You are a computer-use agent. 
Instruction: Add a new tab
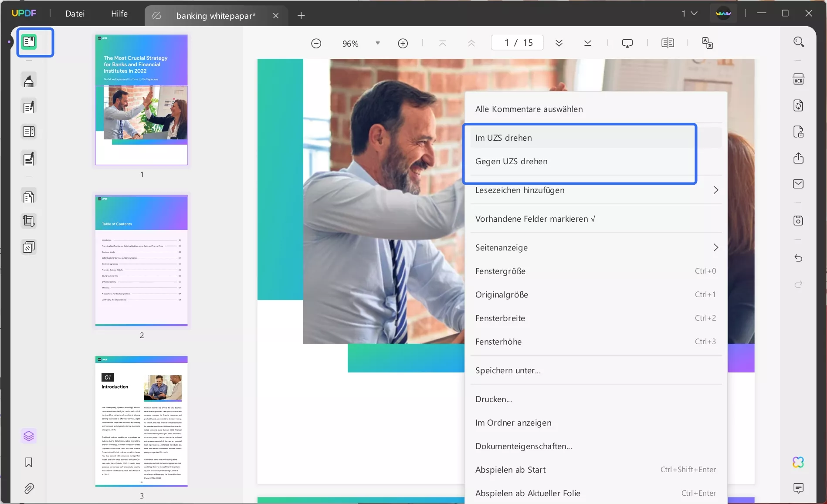coord(301,16)
